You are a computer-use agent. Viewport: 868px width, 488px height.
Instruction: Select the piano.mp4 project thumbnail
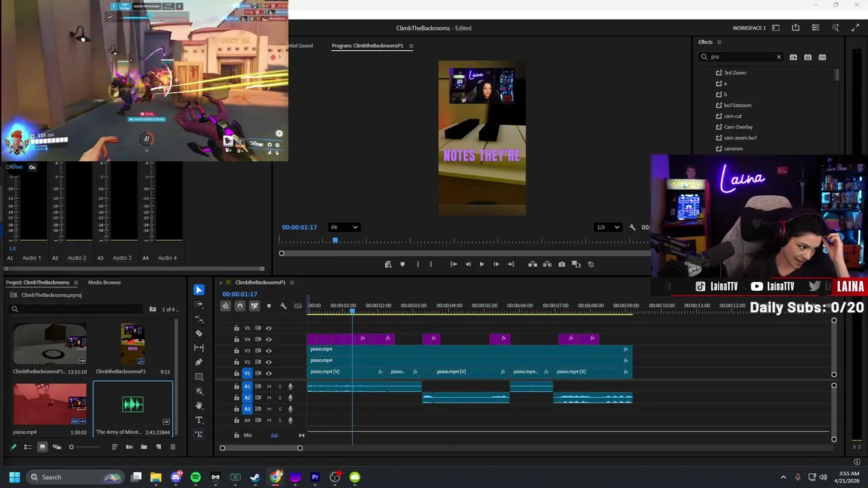[x=50, y=405]
